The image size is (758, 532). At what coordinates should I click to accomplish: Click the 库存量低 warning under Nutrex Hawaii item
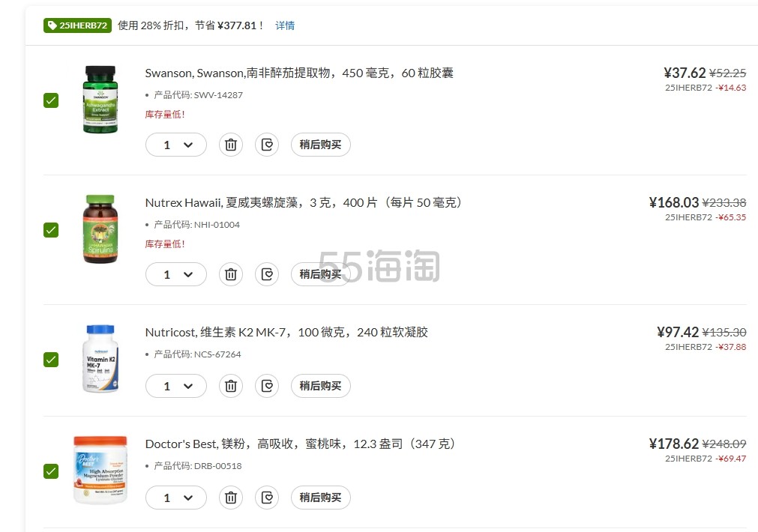point(165,244)
